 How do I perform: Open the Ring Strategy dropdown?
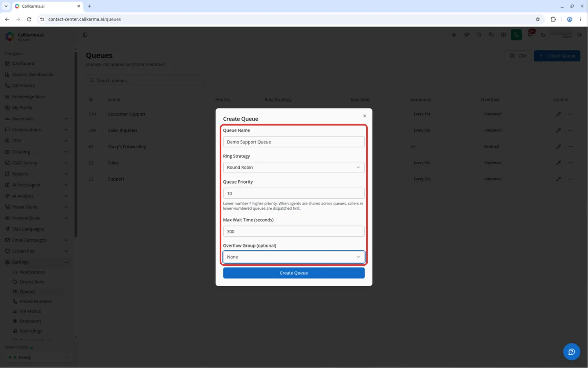pyautogui.click(x=294, y=167)
